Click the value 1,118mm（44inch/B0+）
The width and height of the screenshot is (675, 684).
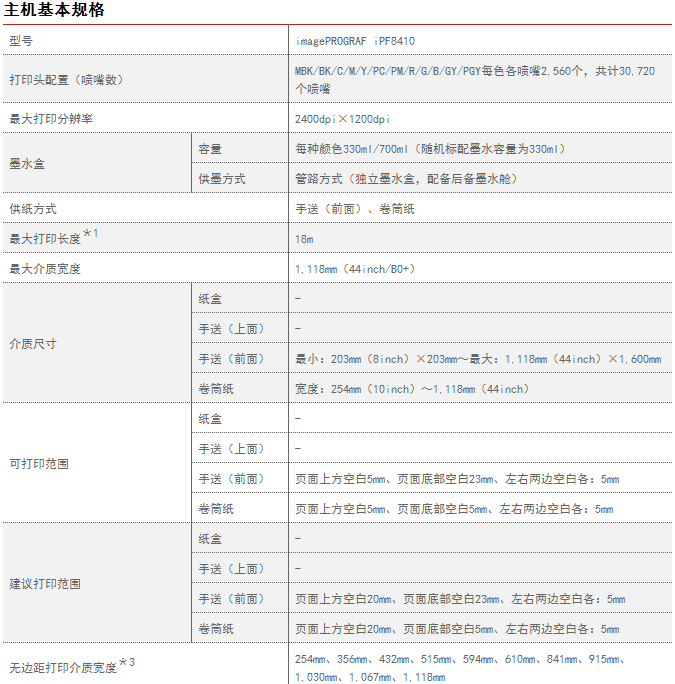(x=355, y=269)
